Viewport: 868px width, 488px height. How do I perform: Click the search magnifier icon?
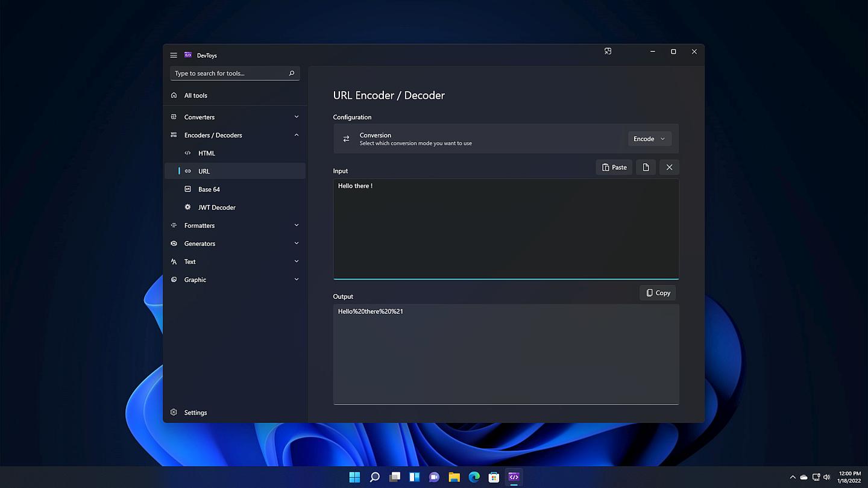click(x=292, y=73)
